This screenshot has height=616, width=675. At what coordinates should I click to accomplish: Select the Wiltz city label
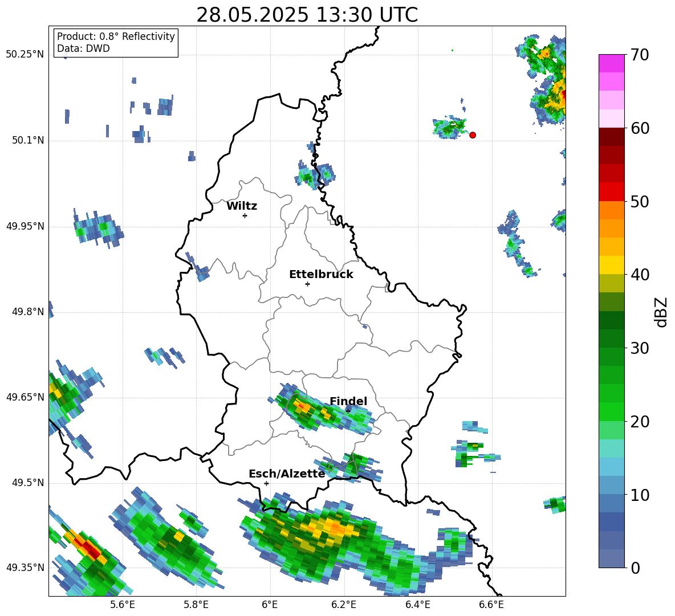pos(242,206)
